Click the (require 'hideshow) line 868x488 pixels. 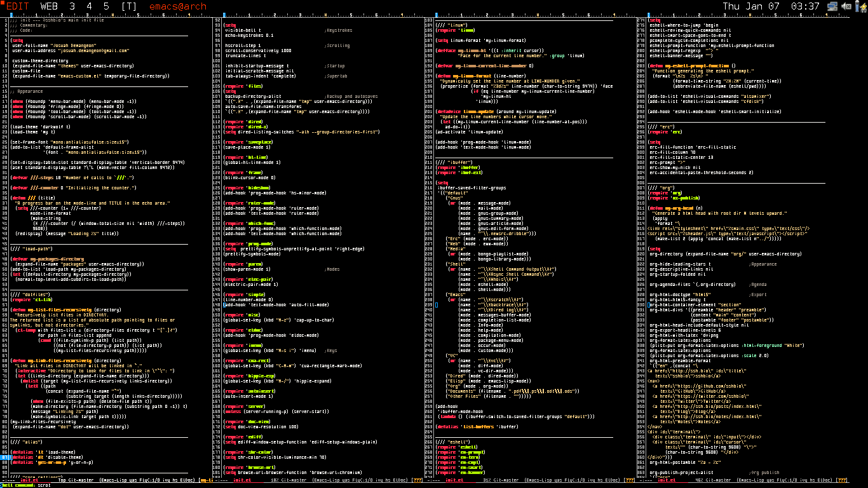pyautogui.click(x=248, y=188)
